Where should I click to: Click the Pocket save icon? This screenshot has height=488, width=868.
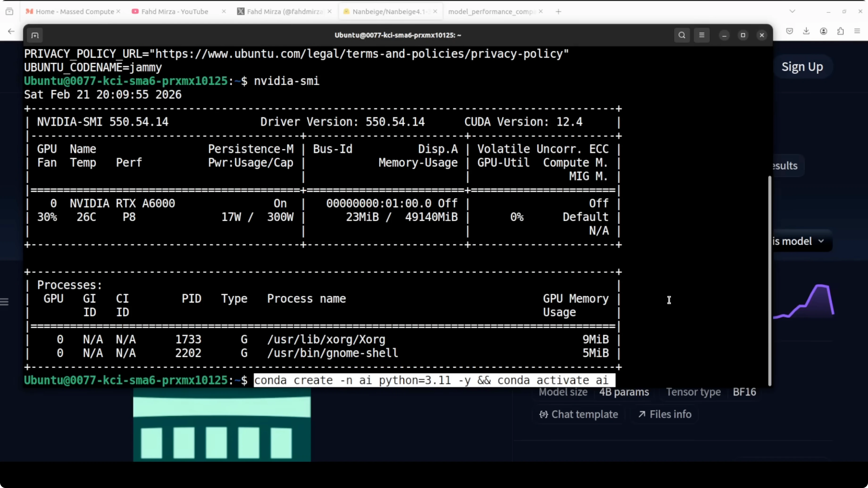click(x=789, y=31)
